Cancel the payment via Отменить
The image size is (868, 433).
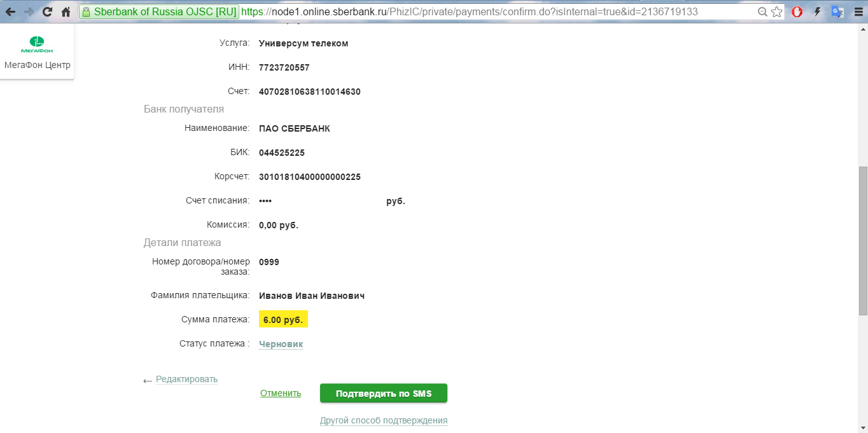(x=281, y=393)
